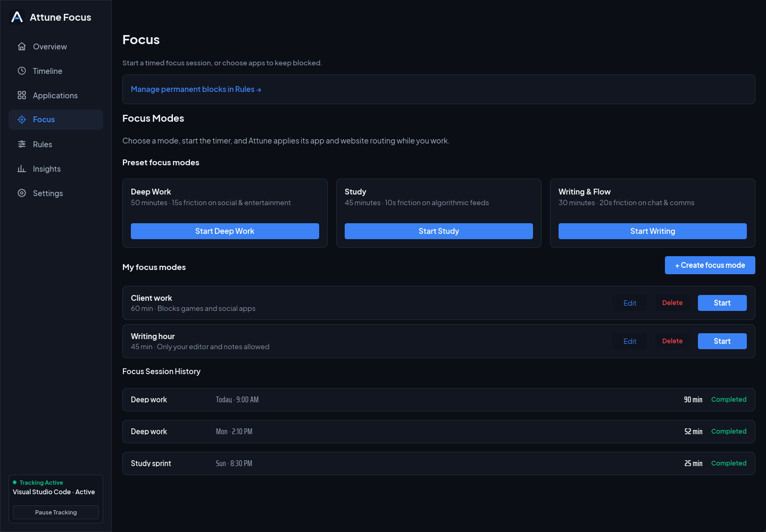Select the Focus sidebar item

(x=56, y=120)
